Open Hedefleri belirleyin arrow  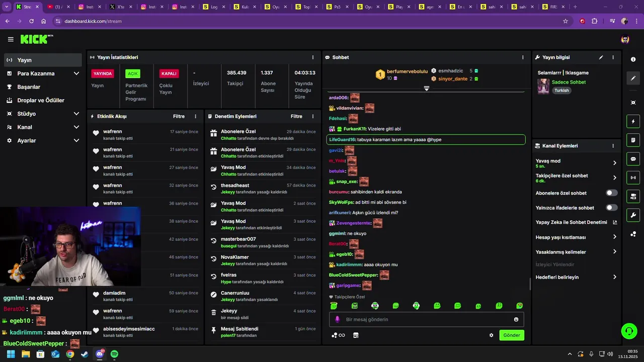(615, 277)
